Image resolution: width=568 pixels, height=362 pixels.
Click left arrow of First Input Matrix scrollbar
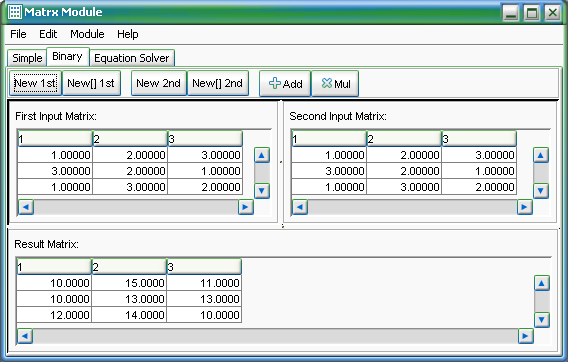[26, 207]
